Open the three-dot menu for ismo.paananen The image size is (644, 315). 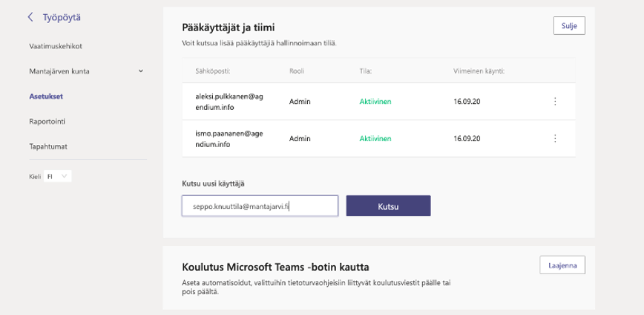point(555,138)
